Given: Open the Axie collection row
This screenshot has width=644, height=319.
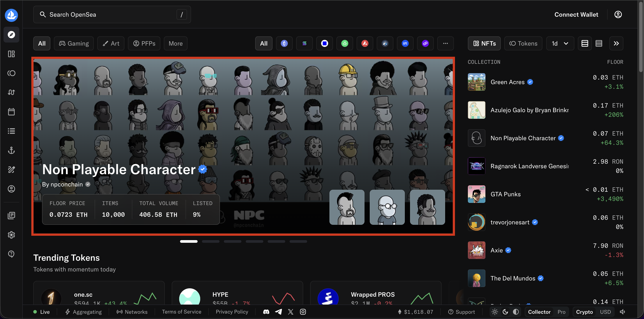Looking at the screenshot, I should pos(545,250).
